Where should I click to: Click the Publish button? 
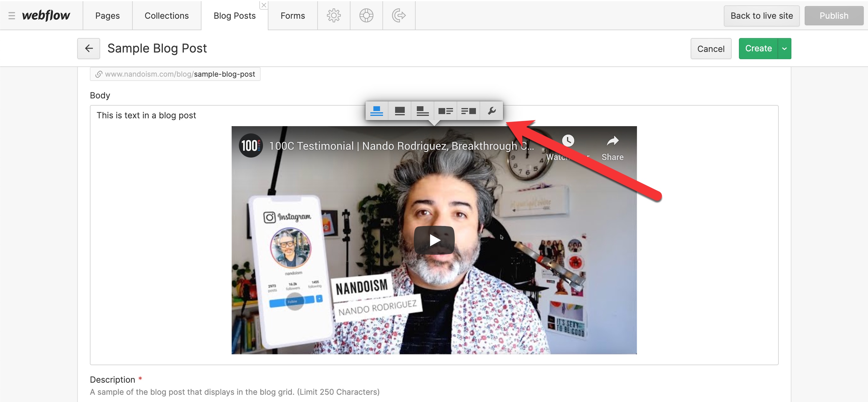(834, 15)
